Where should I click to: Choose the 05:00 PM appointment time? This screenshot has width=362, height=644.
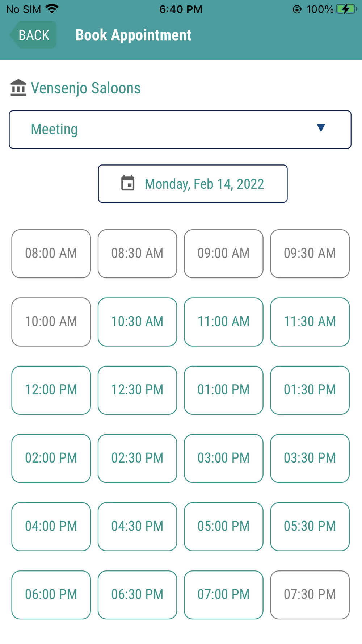coord(224,527)
